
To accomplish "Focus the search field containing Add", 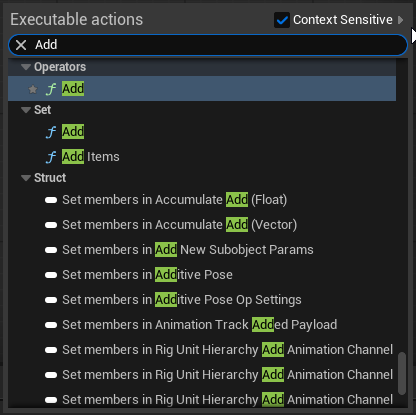I will (213, 45).
